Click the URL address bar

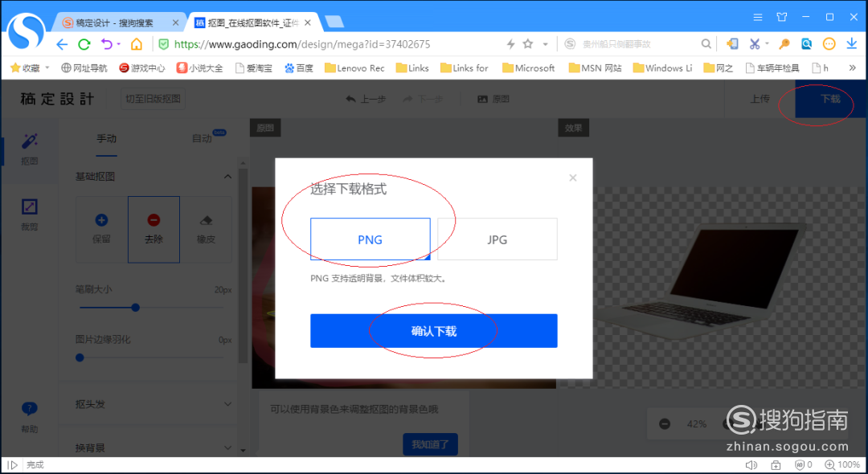coord(301,44)
